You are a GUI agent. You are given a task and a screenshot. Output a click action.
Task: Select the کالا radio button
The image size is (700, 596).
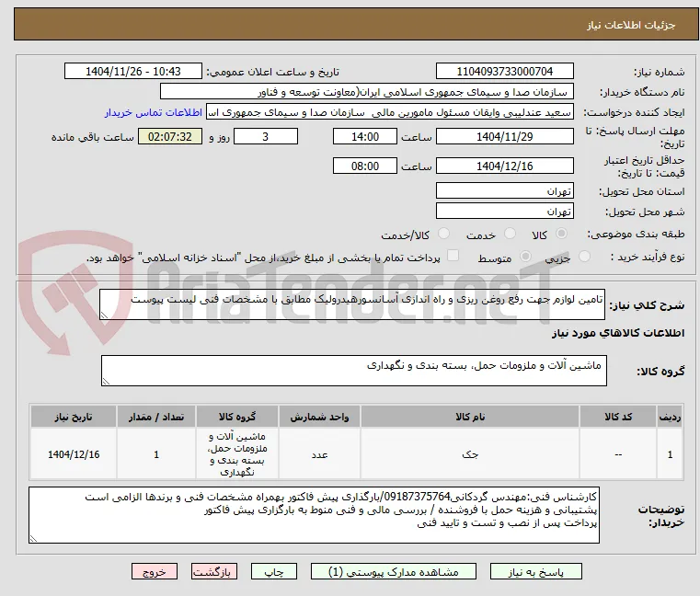tap(561, 234)
